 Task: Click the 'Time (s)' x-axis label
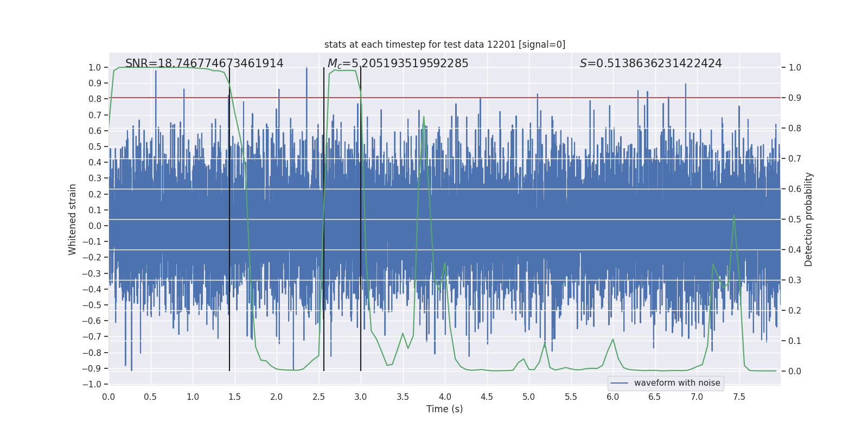pos(444,409)
